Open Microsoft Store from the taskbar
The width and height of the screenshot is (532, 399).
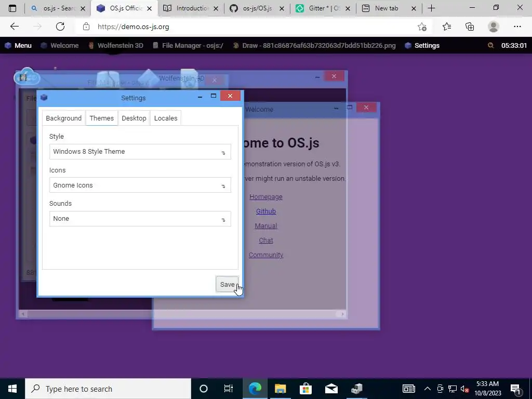(x=305, y=389)
